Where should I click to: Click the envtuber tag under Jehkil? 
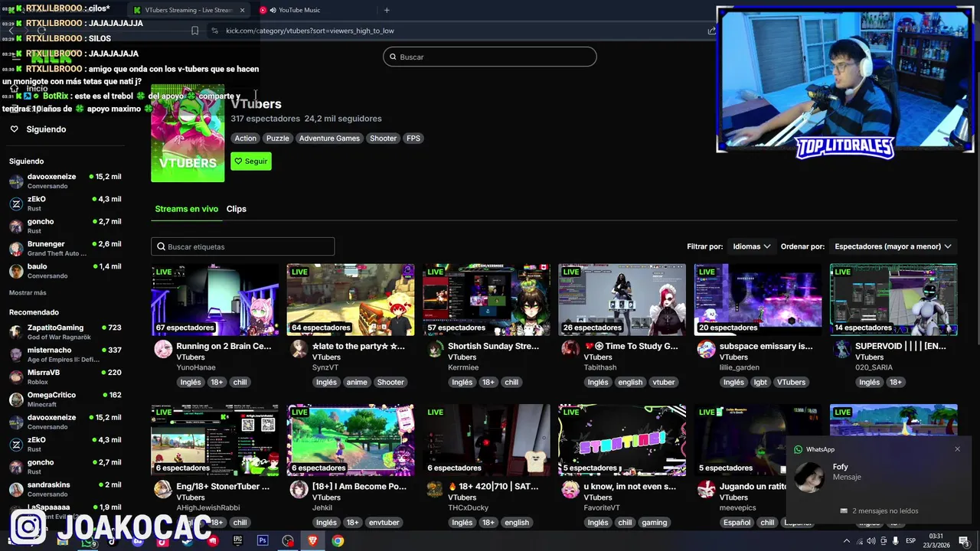click(x=384, y=523)
